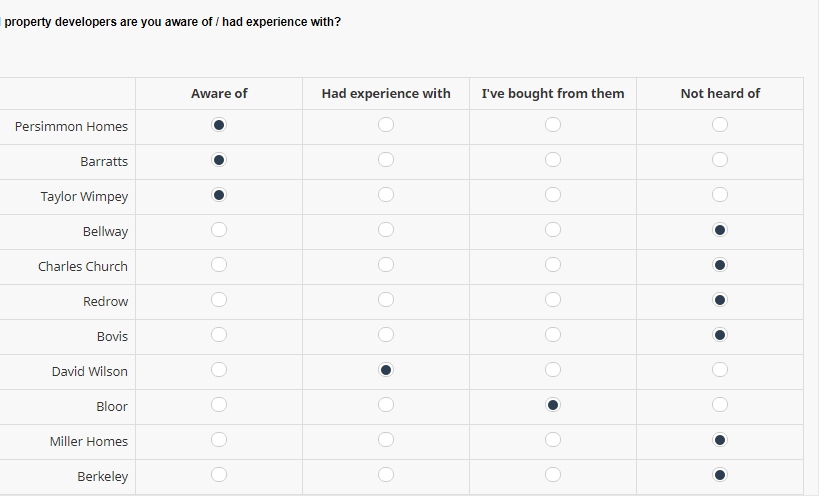Image resolution: width=829 pixels, height=499 pixels.
Task: Select 'I've bought from them' for Bovis
Action: tap(553, 335)
